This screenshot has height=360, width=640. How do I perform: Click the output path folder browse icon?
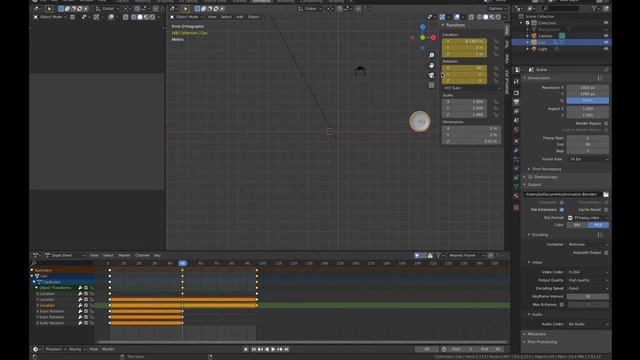(x=606, y=194)
